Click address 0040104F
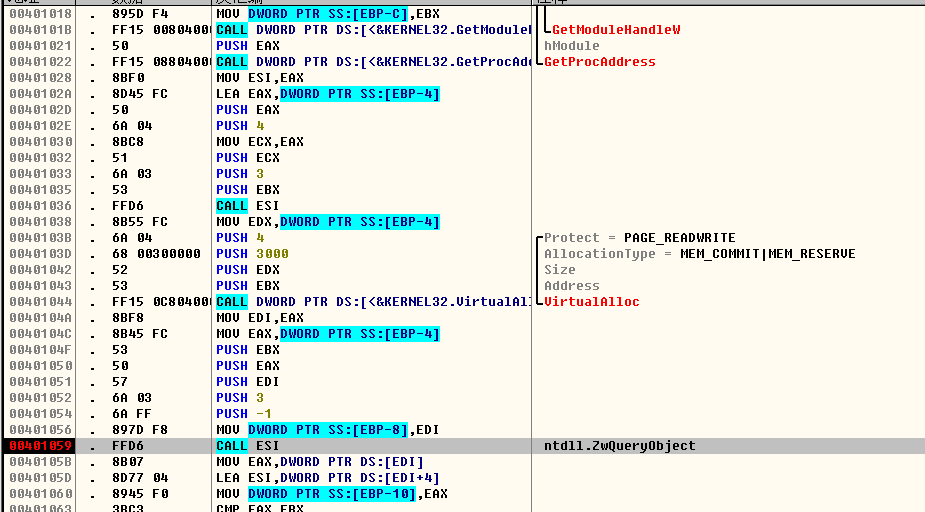Image resolution: width=925 pixels, height=512 pixels. (40, 350)
